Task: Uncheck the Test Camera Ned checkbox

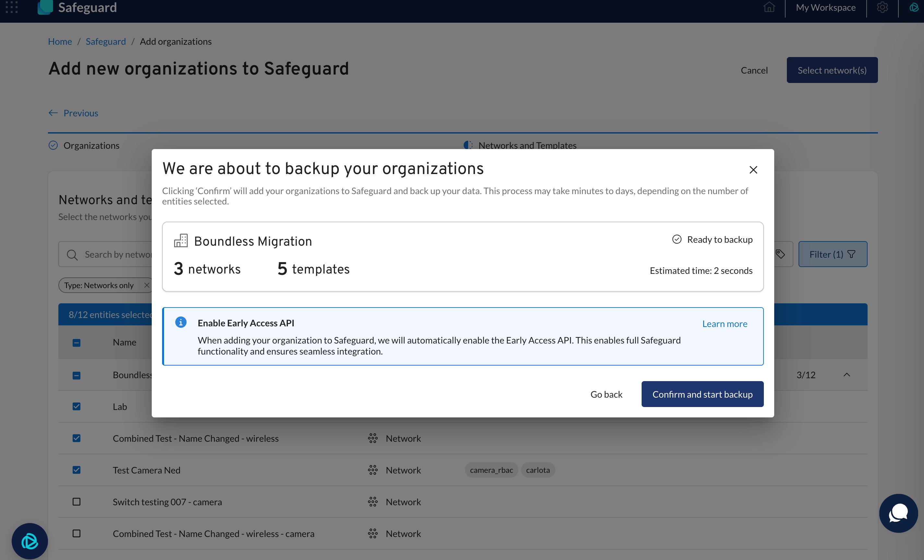Action: [x=77, y=470]
